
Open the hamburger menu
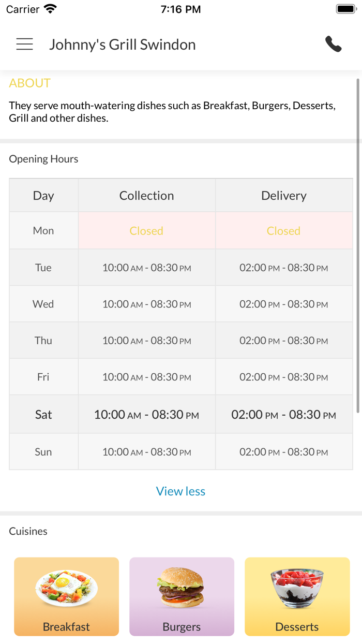pos(24,45)
